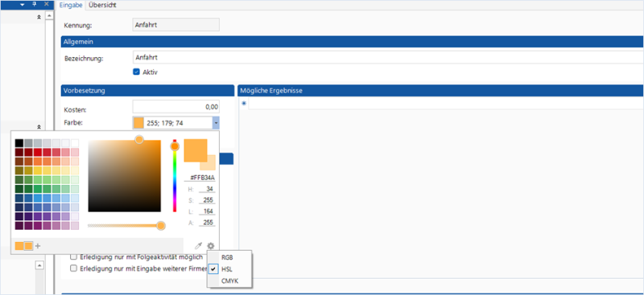This screenshot has height=295, width=644.
Task: Switch to the Übersicht tab
Action: pyautogui.click(x=102, y=6)
